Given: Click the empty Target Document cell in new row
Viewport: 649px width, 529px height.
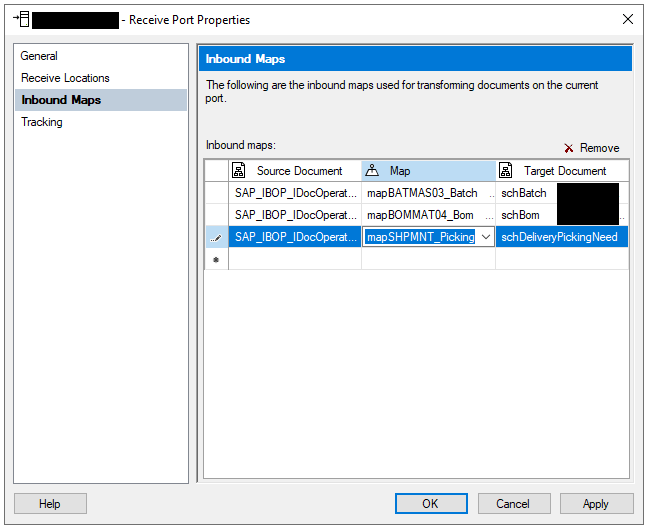Looking at the screenshot, I should (562, 259).
